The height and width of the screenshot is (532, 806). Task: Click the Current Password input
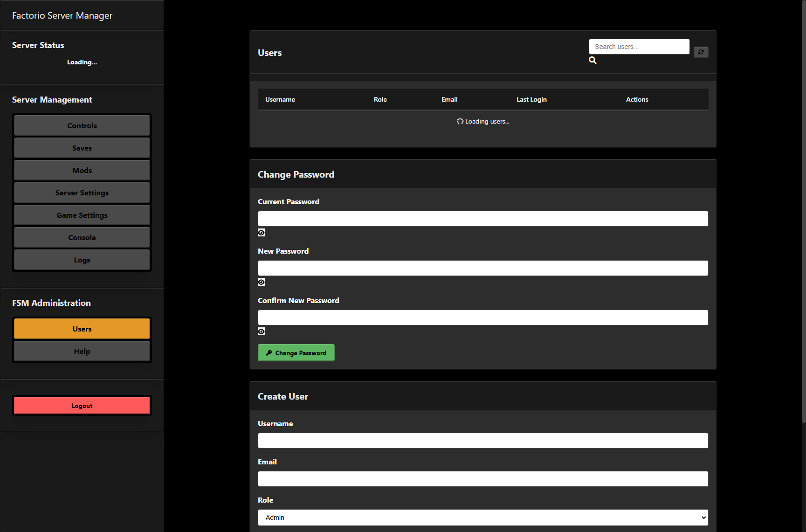pos(483,219)
